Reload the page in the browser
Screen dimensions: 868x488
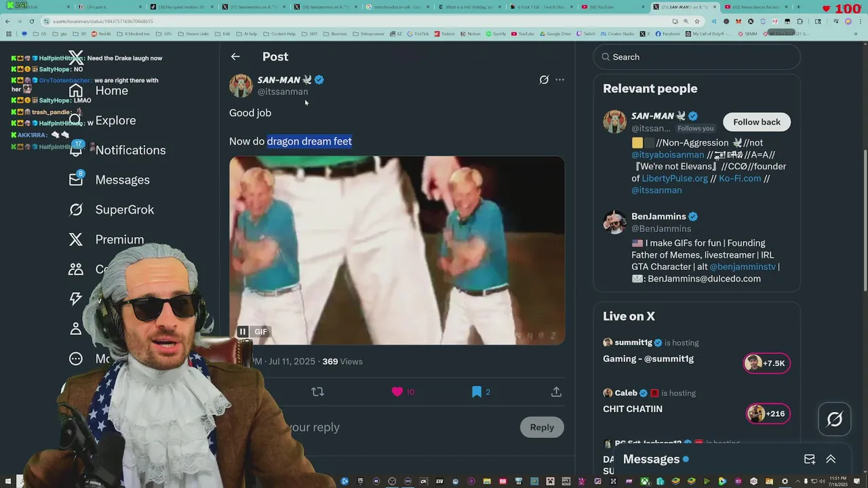[x=31, y=21]
